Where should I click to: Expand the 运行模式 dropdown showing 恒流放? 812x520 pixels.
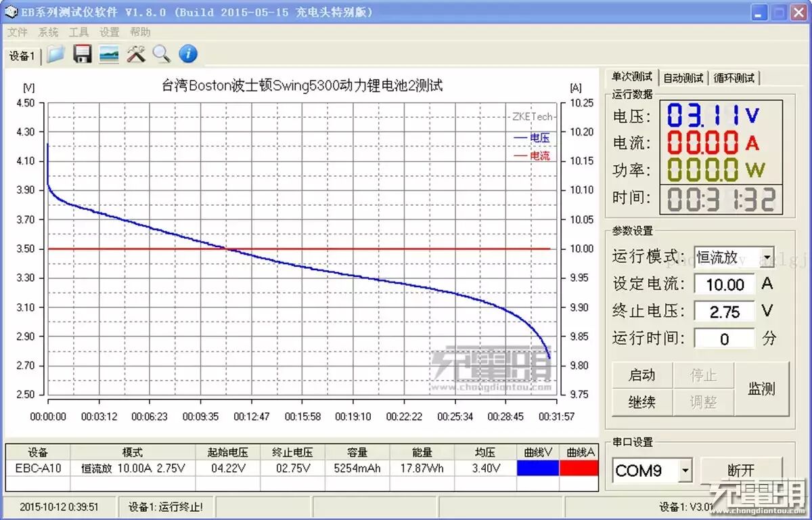coord(766,257)
